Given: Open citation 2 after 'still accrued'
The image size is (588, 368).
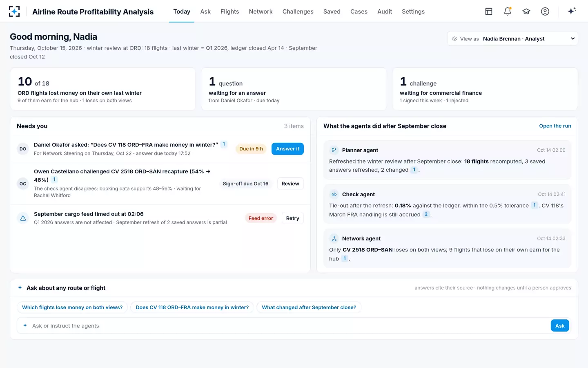Looking at the screenshot, I should 426,214.
